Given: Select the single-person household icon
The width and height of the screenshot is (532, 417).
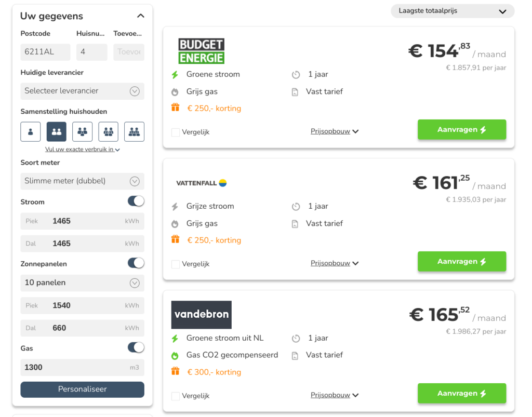Looking at the screenshot, I should [x=31, y=132].
